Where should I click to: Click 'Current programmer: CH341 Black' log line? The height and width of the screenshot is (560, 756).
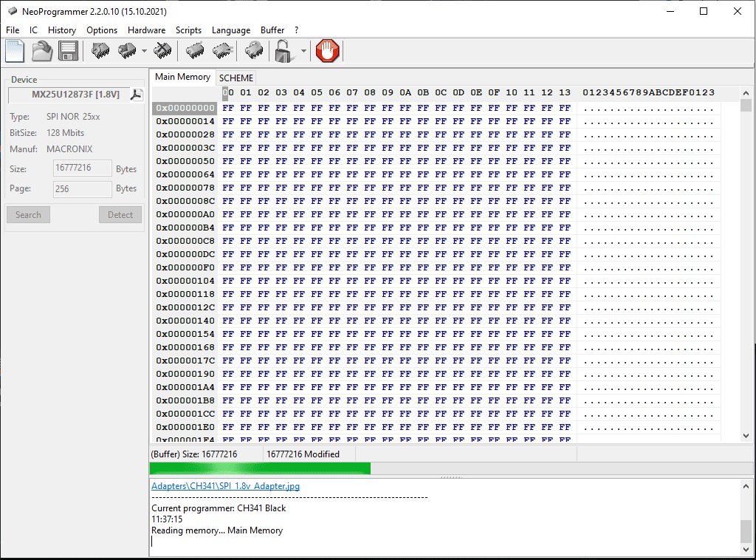[219, 508]
